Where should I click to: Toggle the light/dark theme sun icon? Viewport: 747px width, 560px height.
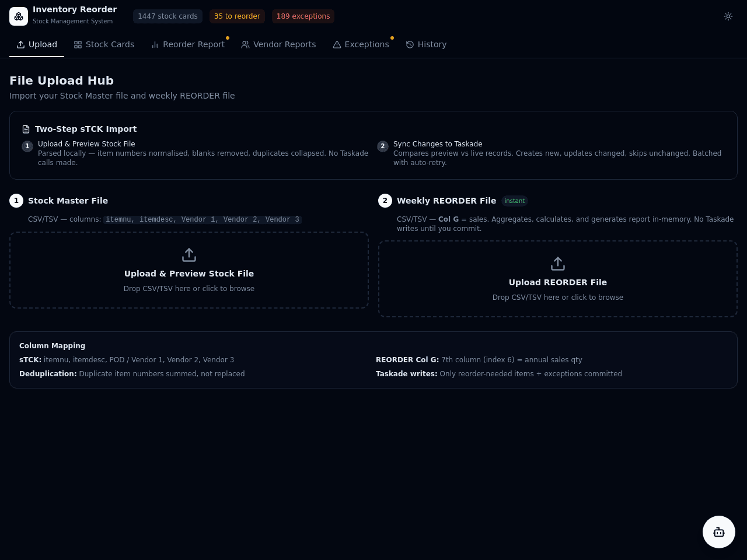(728, 16)
